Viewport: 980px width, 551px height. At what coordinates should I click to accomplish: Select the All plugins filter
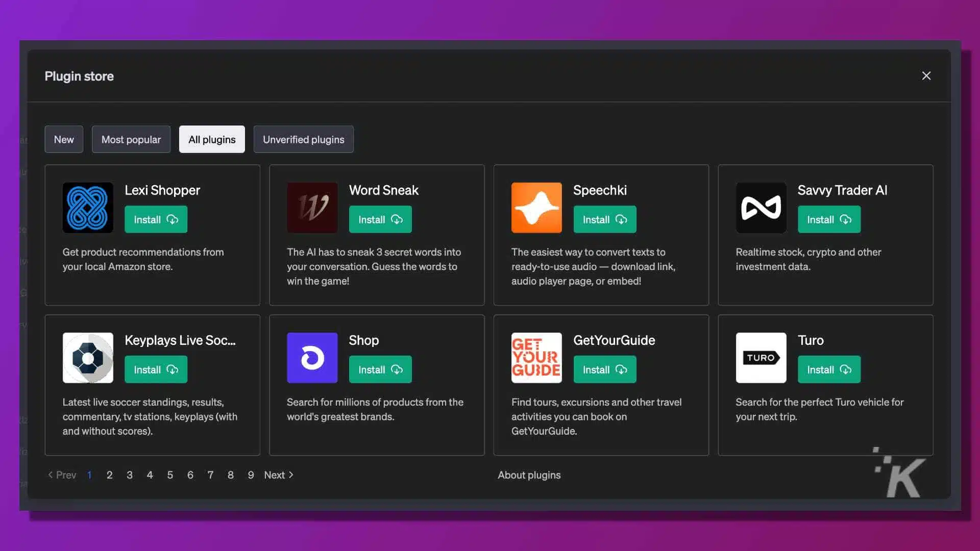pyautogui.click(x=211, y=139)
